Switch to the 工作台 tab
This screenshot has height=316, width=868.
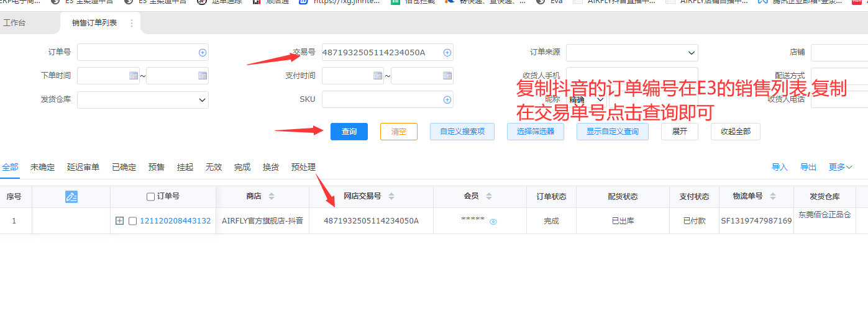coord(15,23)
